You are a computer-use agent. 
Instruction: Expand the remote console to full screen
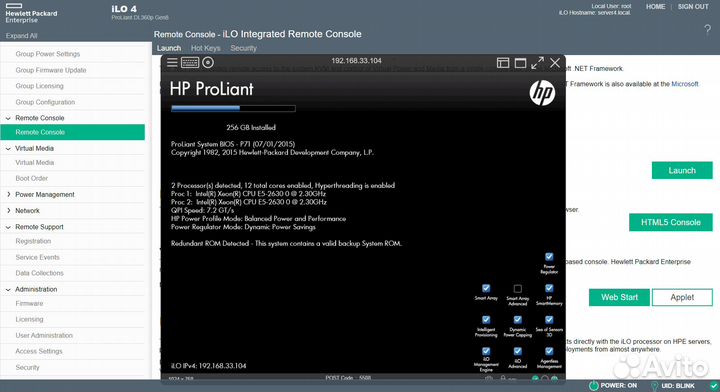pos(538,63)
